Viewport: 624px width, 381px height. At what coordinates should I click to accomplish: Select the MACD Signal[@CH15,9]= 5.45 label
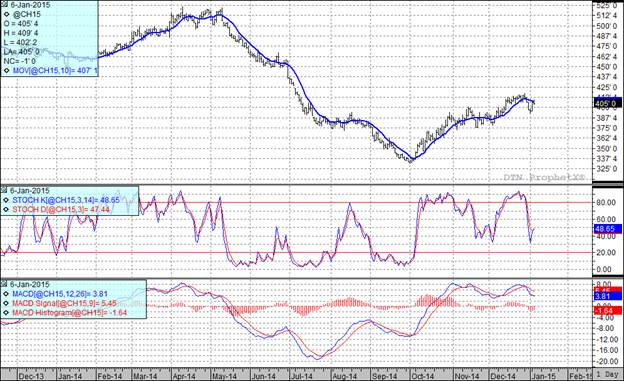pyautogui.click(x=64, y=303)
